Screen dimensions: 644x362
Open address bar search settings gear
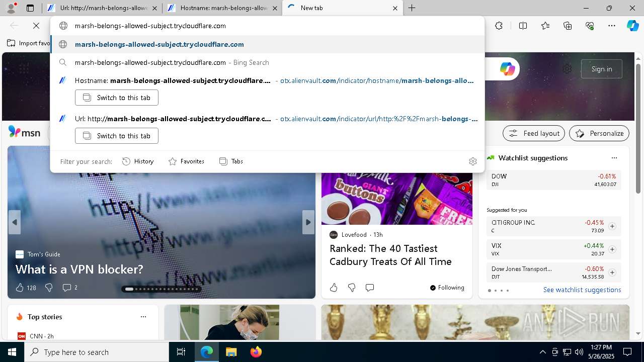click(x=472, y=161)
